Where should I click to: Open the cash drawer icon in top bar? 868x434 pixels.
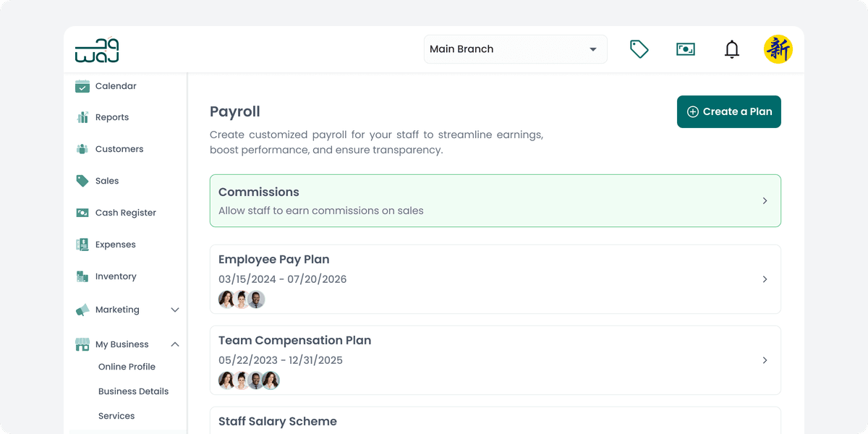click(x=685, y=49)
